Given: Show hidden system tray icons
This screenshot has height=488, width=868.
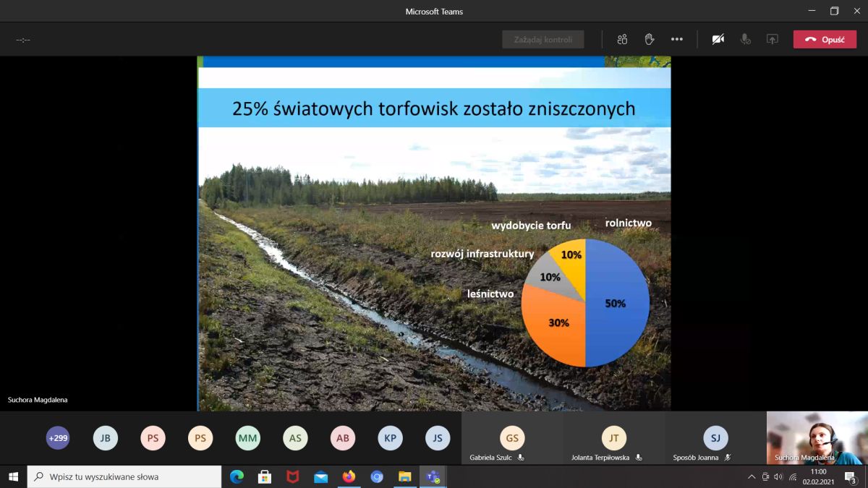Looking at the screenshot, I should click(x=752, y=476).
